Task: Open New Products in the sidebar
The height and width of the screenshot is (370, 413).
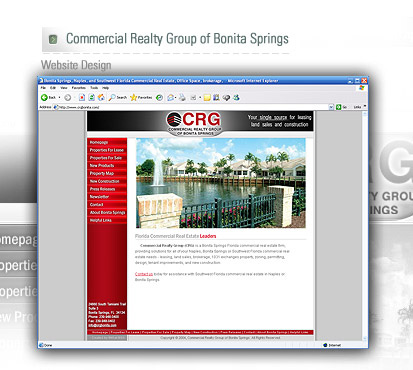Action: point(107,166)
